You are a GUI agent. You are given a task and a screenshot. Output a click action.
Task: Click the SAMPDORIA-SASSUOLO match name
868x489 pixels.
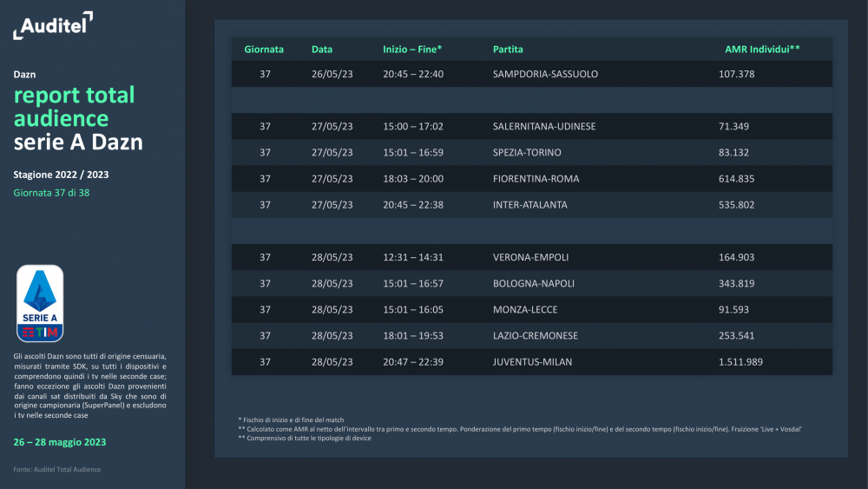(x=545, y=74)
